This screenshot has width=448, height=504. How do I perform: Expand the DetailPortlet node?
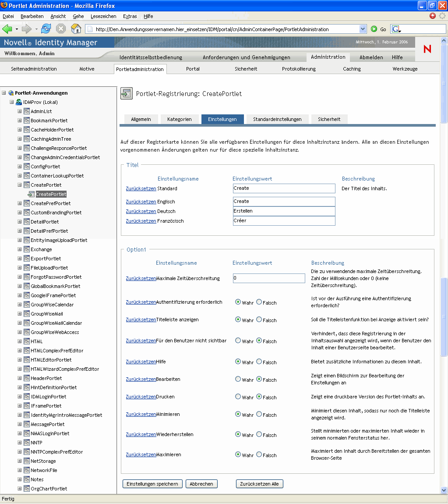(19, 222)
